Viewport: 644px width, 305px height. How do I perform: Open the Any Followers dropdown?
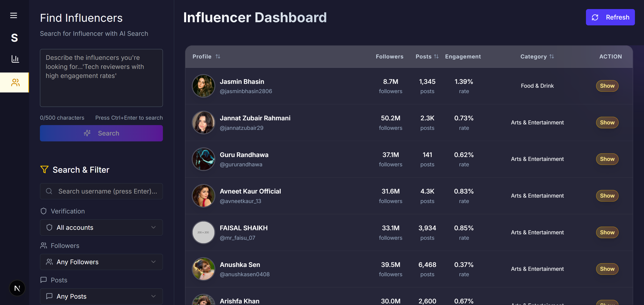click(x=101, y=262)
